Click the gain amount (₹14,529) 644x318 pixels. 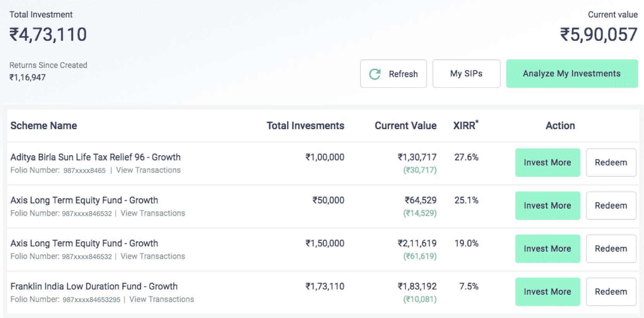420,213
